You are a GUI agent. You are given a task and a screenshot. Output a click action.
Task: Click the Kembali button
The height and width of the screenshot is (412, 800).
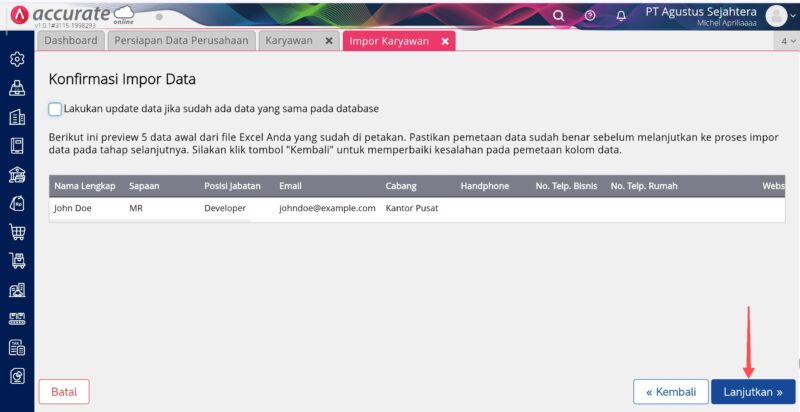click(x=670, y=392)
